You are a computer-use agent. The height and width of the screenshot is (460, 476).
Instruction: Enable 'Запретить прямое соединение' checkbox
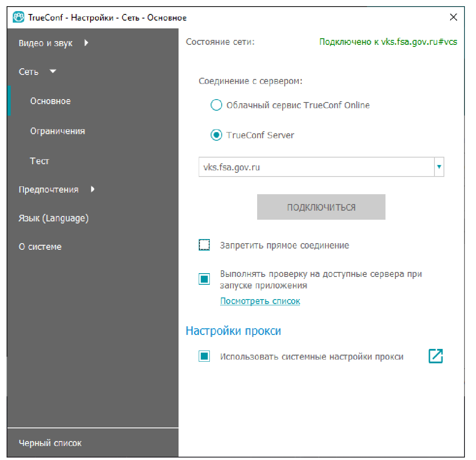pos(204,245)
